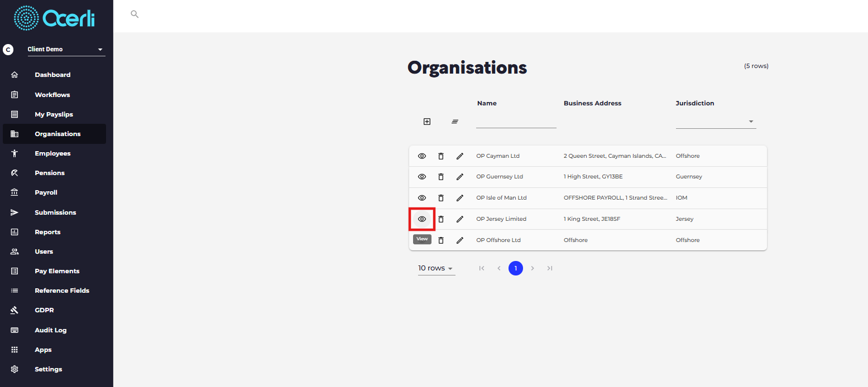Screen dimensions: 868x387
Task: Open Reference Fields in the sidebar
Action: pos(54,291)
